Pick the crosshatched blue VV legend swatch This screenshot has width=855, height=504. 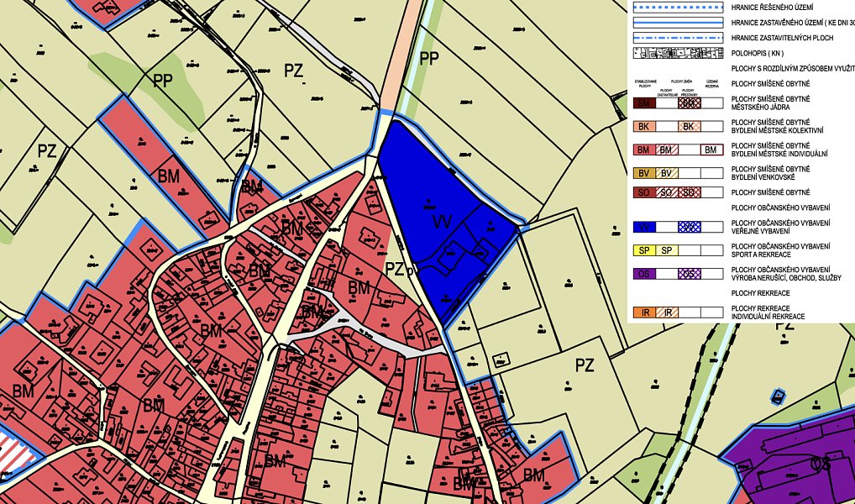pos(690,227)
